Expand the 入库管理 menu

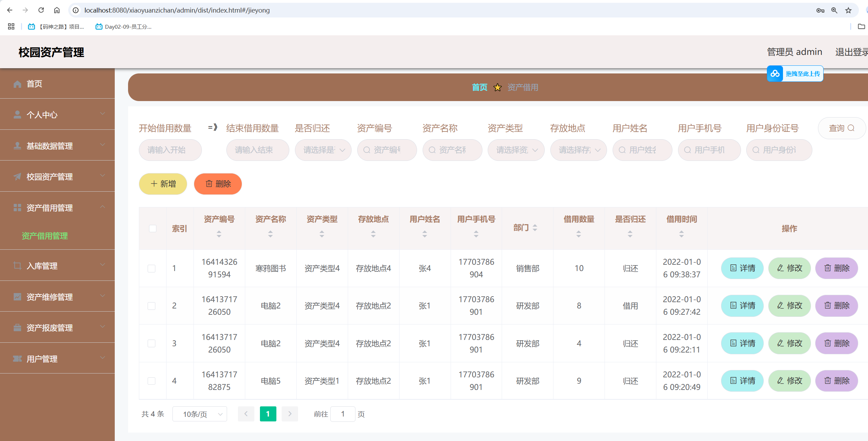click(103, 265)
